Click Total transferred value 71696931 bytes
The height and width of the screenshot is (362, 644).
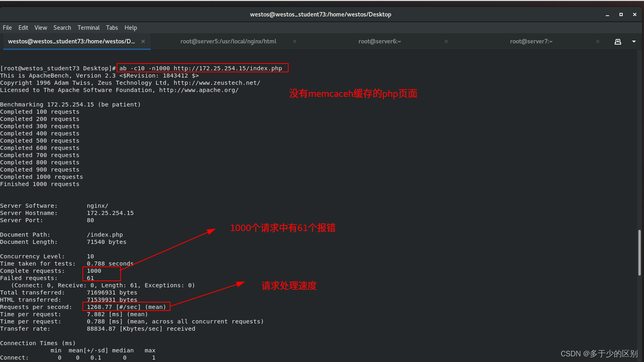point(112,292)
